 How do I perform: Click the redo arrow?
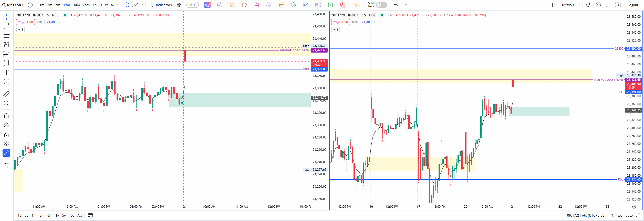tap(406, 5)
